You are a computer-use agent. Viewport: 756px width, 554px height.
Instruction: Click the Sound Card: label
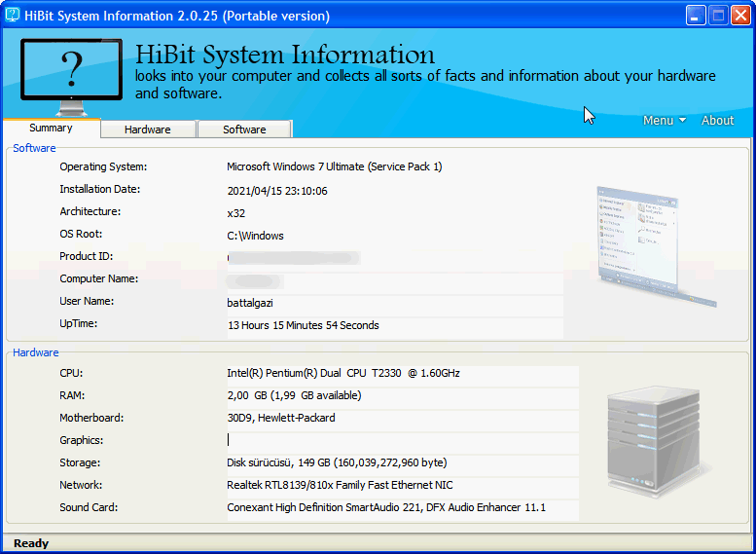[89, 507]
